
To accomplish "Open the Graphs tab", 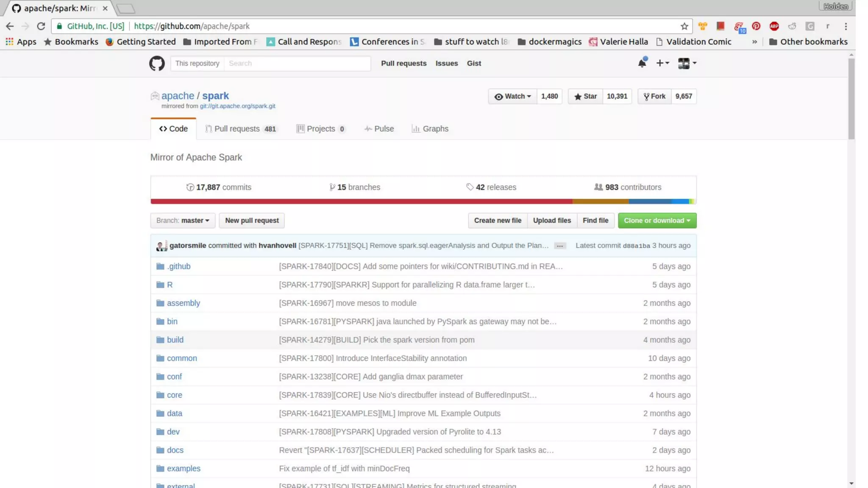I will tap(430, 129).
